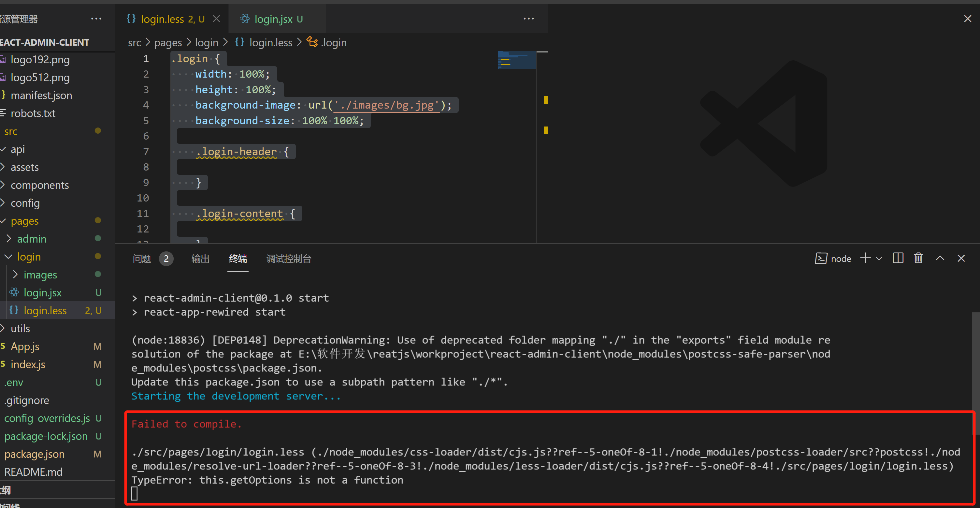This screenshot has width=980, height=508.
Task: Switch to the login.jsx tab
Action: [273, 19]
